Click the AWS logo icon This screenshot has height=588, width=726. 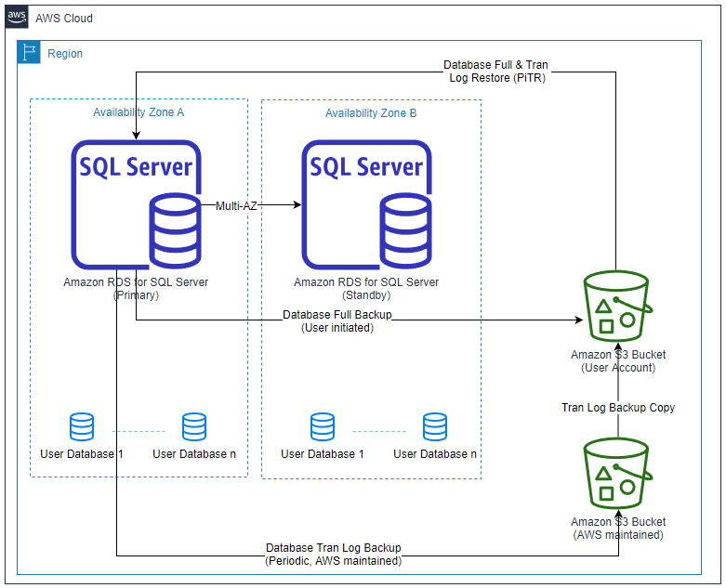pyautogui.click(x=17, y=17)
